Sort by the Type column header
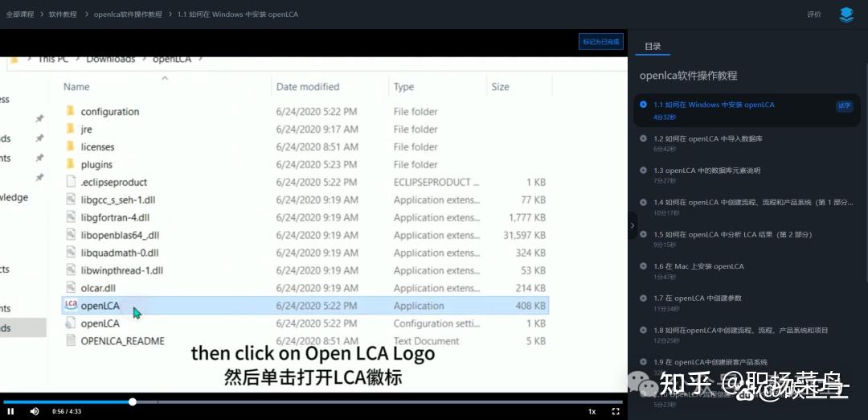 (x=404, y=86)
